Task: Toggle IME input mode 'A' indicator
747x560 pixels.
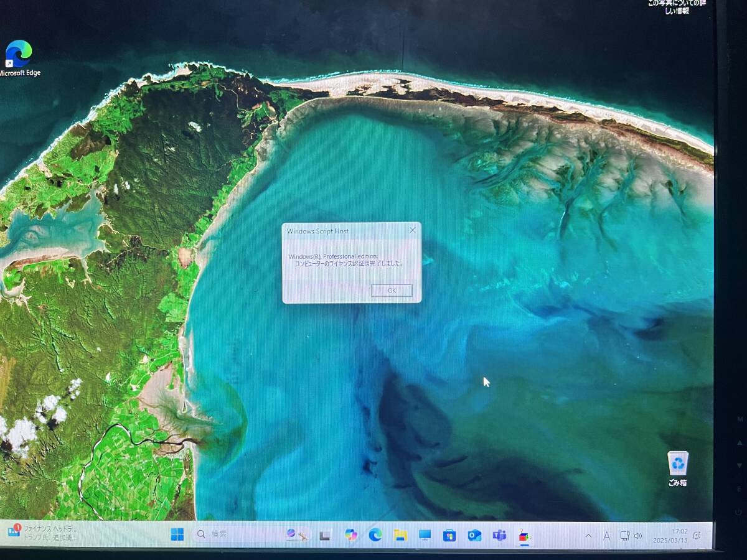Action: 606,536
